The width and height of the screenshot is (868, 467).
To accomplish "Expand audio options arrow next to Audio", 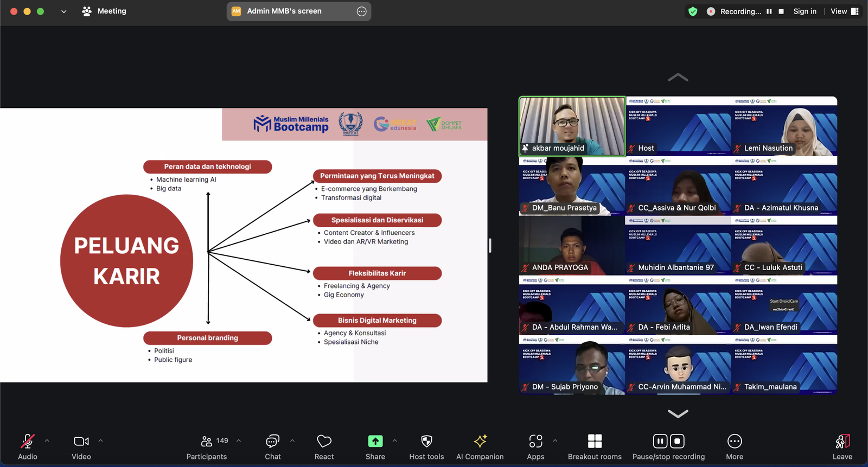I will 47,441.
